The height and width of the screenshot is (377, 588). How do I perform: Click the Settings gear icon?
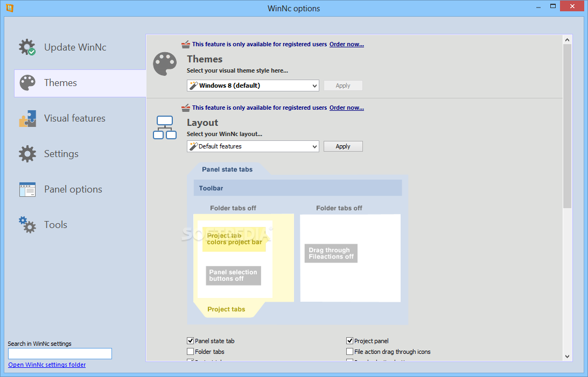(27, 154)
